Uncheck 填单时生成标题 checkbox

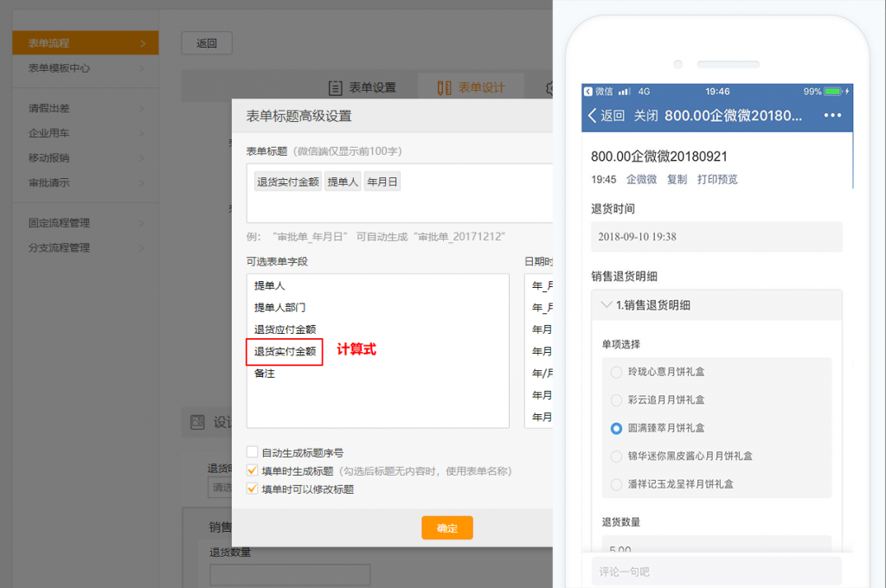(253, 471)
